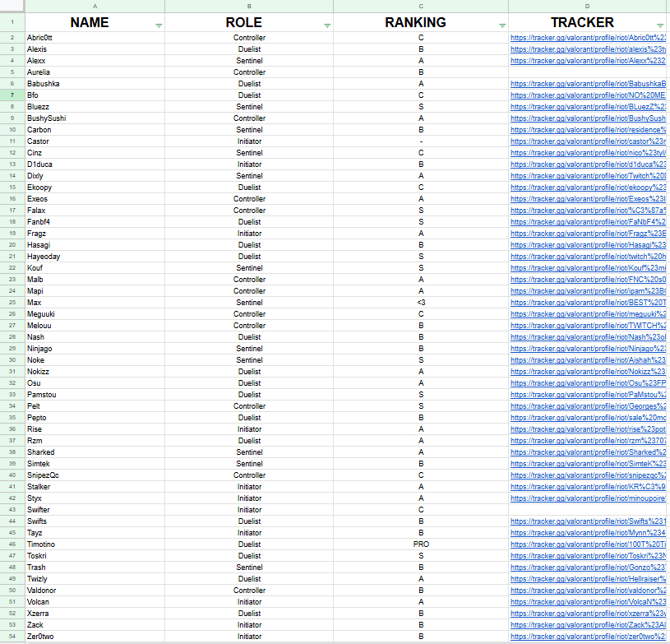Open Exeos tracker profile link

pos(588,199)
